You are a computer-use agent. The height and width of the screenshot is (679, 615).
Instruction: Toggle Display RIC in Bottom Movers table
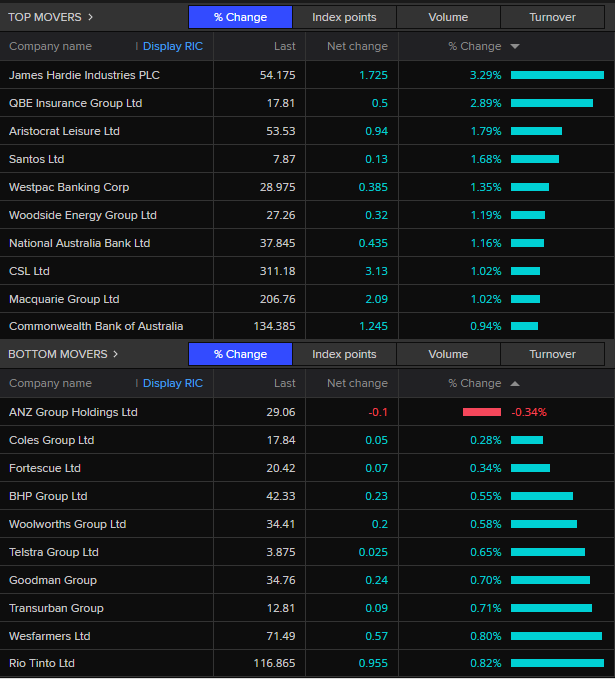[x=172, y=383]
